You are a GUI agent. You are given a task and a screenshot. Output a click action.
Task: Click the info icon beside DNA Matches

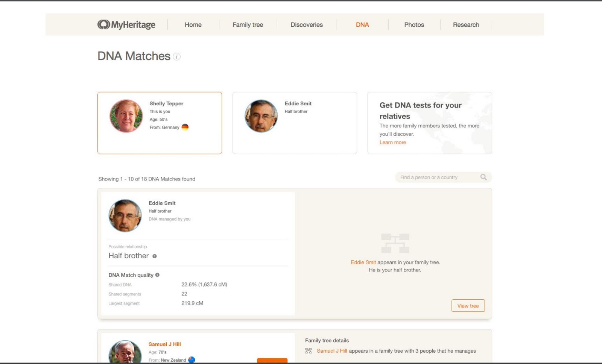(177, 57)
